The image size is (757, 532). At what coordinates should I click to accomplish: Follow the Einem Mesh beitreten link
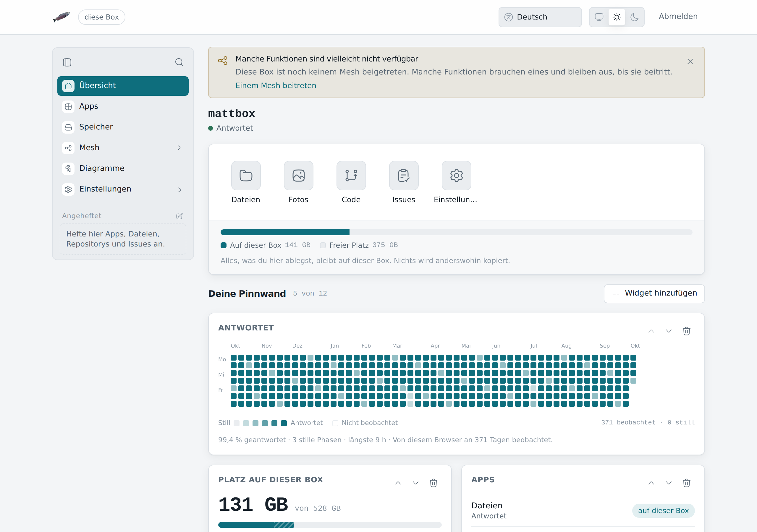276,86
